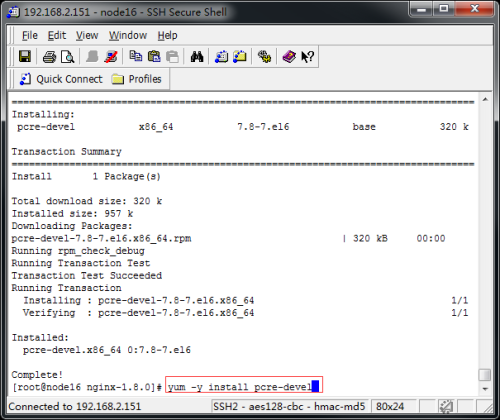
Task: Click the status bar connection icon
Action: tap(446, 406)
